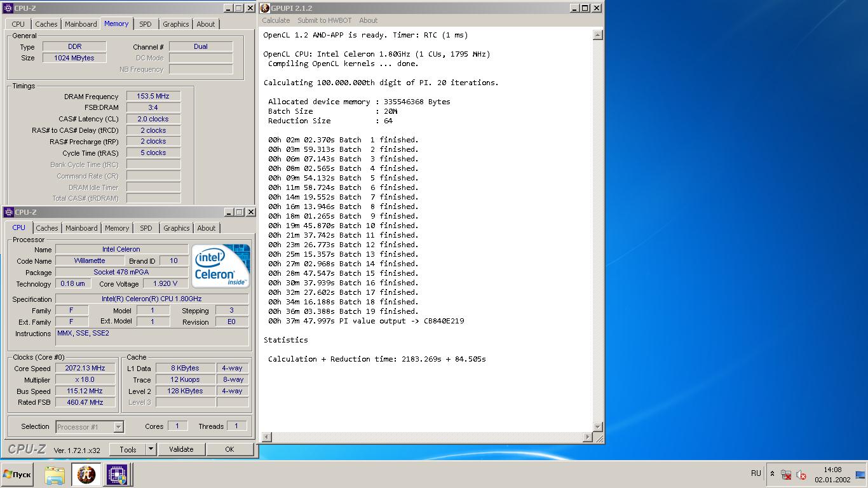Open the Processor #1 selection dropdown
The height and width of the screenshot is (488, 868).
(90, 427)
